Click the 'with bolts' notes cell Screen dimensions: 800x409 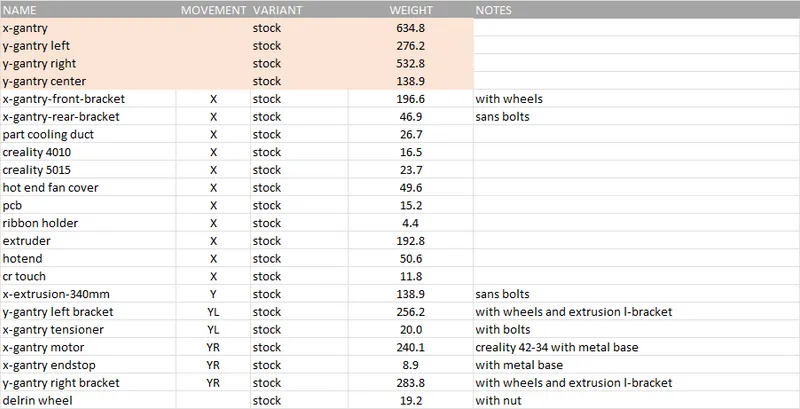(503, 329)
